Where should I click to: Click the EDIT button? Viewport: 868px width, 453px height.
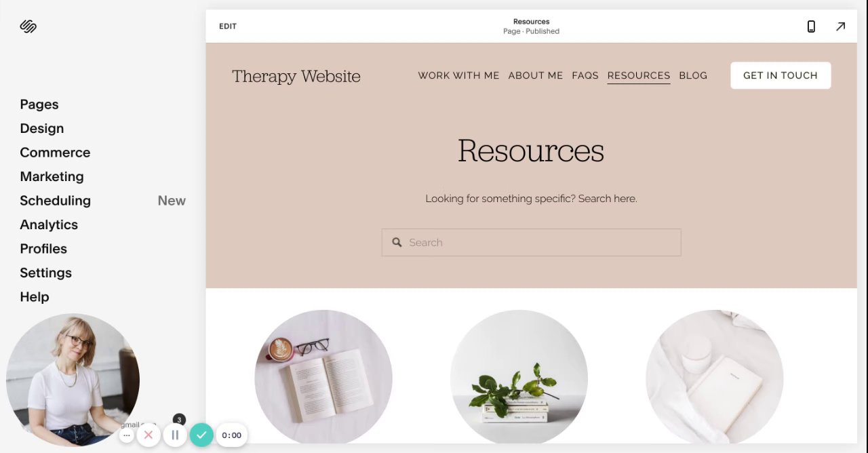point(228,26)
